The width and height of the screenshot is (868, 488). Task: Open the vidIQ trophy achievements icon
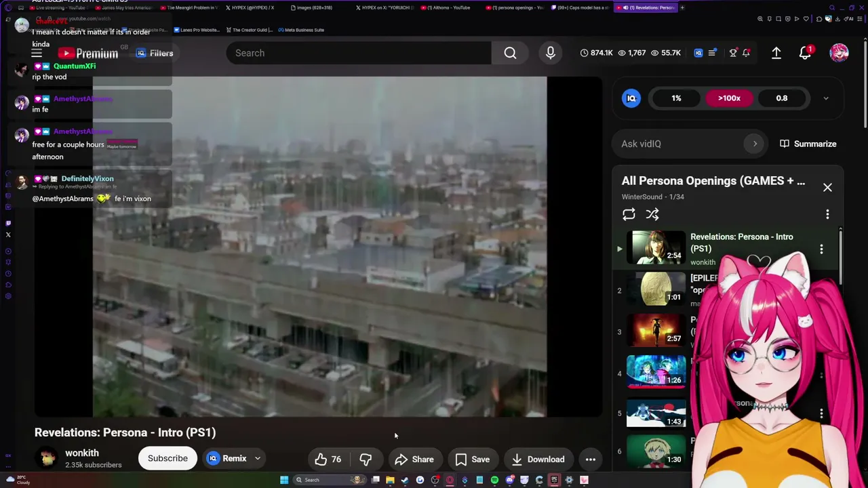(x=733, y=53)
